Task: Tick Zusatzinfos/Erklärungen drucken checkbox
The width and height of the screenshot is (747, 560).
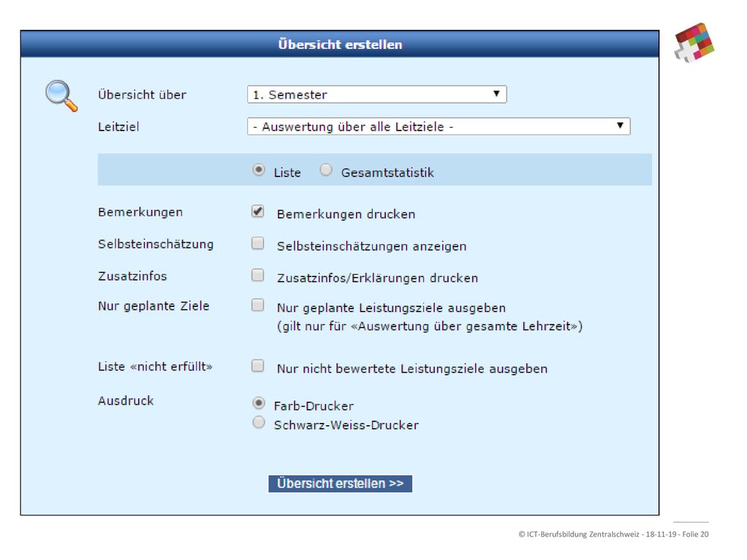Action: [258, 275]
